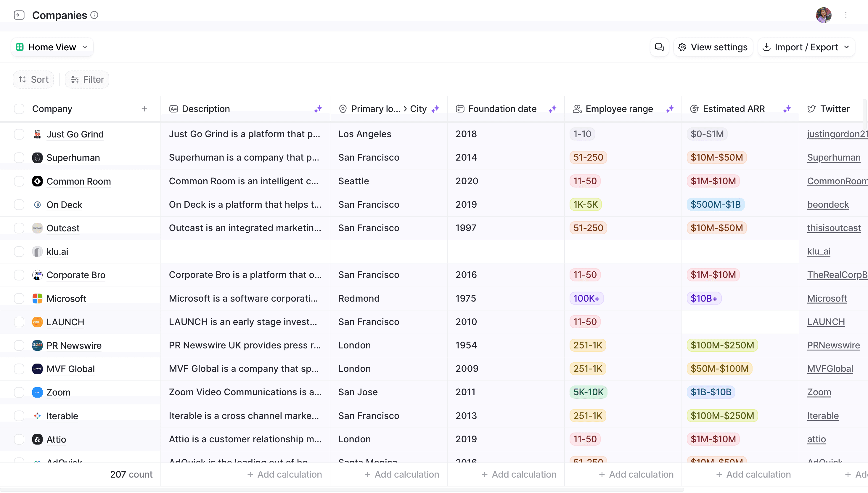Image resolution: width=868 pixels, height=493 pixels.
Task: Open the Superhuman Twitter link
Action: tap(833, 158)
